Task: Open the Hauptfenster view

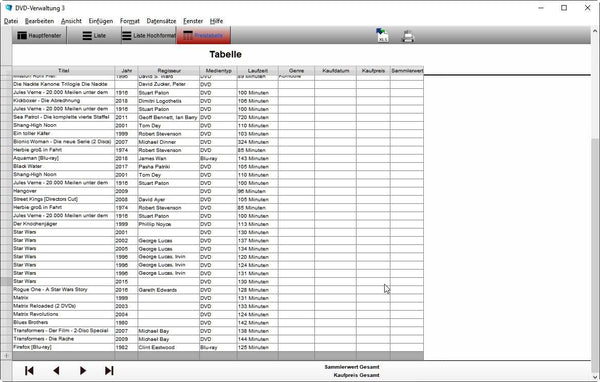Action: [39, 36]
